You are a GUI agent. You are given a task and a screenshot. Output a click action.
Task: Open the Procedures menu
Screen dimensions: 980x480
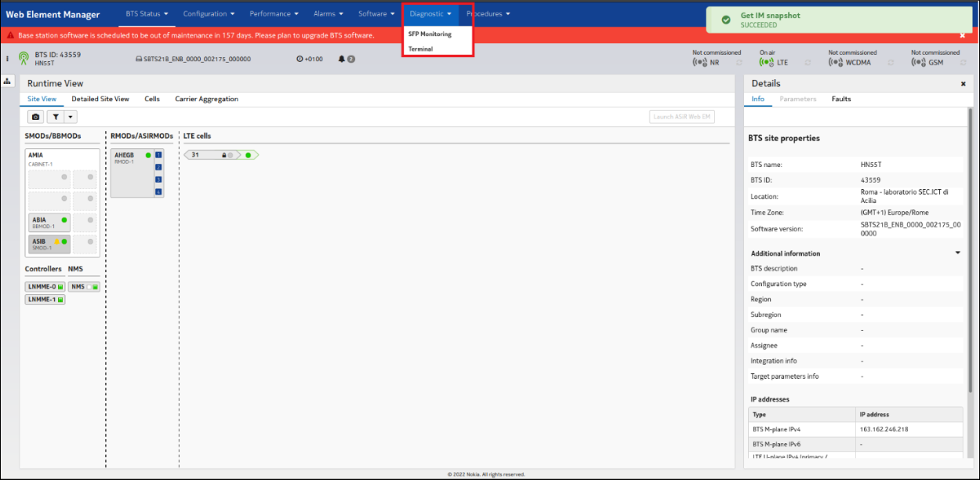(x=488, y=13)
